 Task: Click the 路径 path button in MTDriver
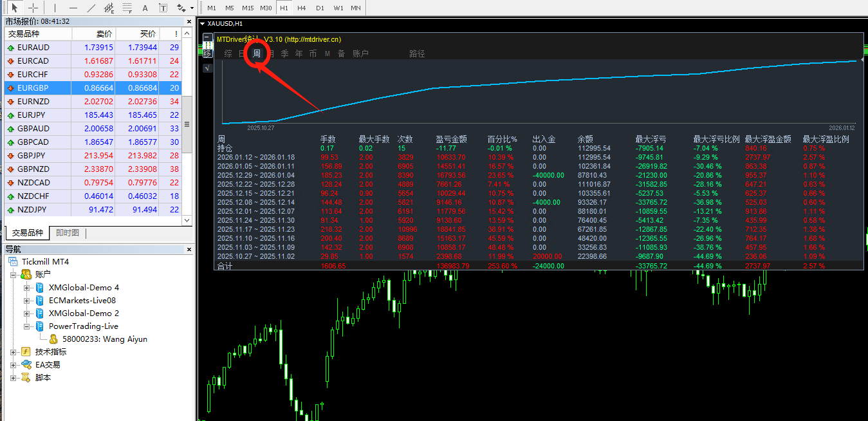click(417, 53)
